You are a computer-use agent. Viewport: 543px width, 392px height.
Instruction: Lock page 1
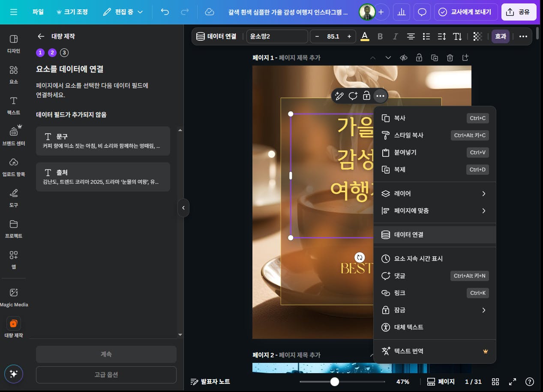click(x=419, y=57)
